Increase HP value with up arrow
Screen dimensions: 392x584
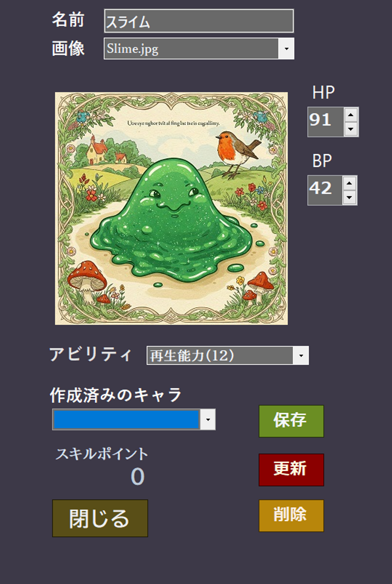(x=351, y=115)
